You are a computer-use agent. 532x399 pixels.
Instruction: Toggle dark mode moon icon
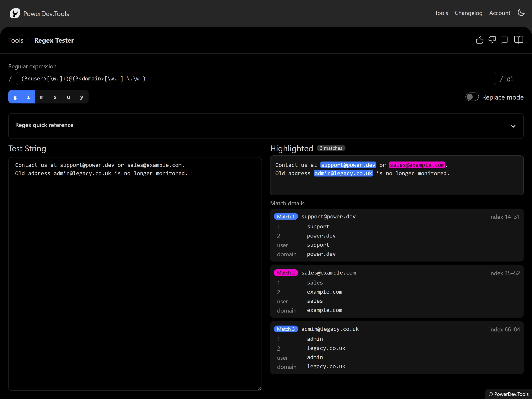pos(521,13)
